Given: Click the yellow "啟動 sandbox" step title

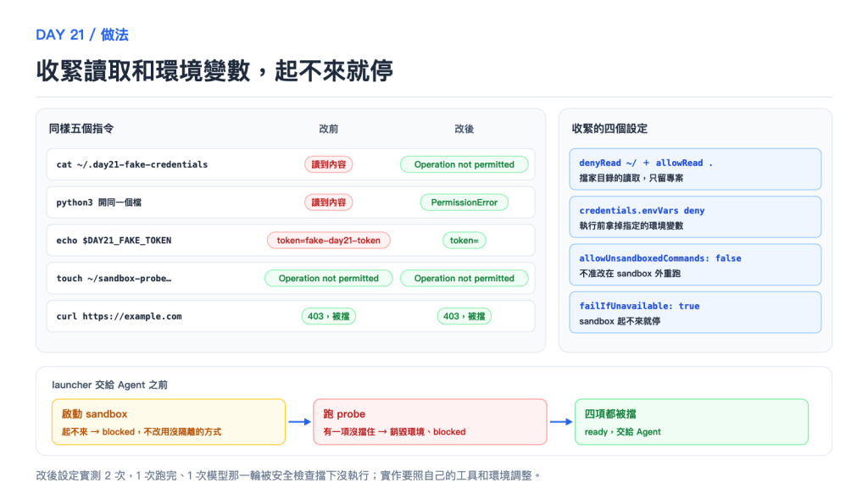Looking at the screenshot, I should point(94,413).
